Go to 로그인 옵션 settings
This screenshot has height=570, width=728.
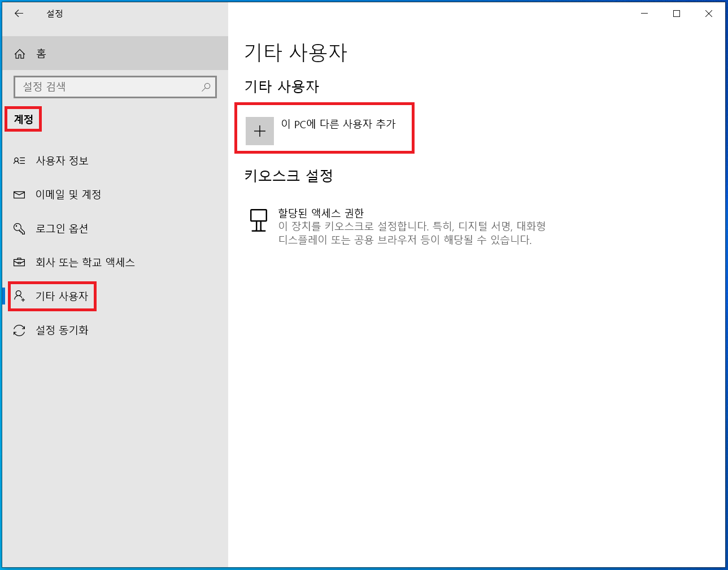pos(115,229)
